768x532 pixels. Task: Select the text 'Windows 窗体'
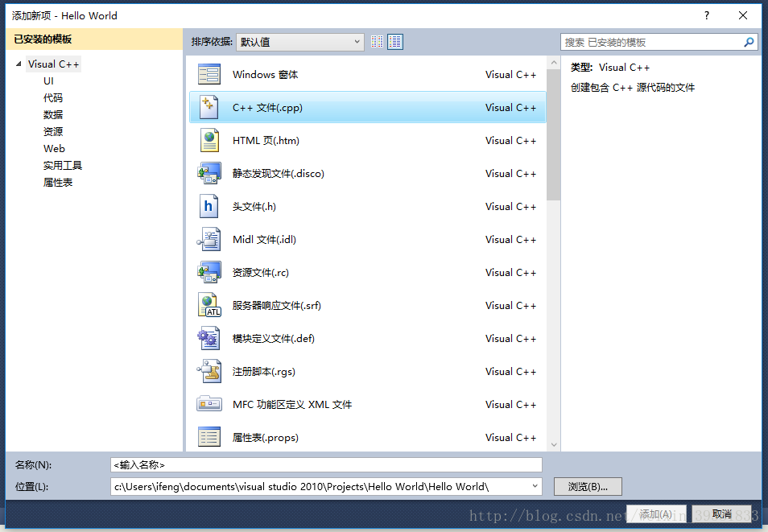tap(265, 75)
